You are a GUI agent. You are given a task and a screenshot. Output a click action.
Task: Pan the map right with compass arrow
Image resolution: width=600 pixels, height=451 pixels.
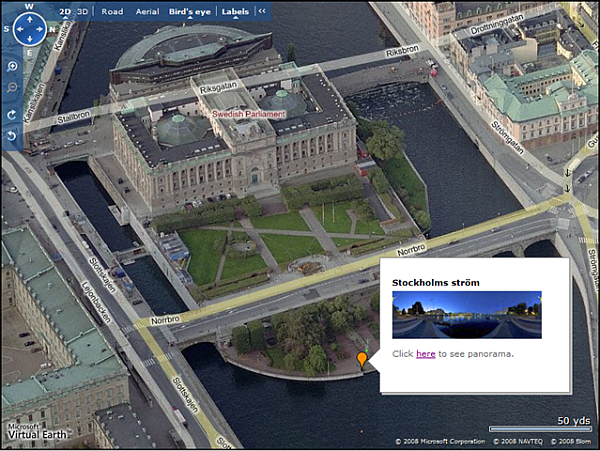pyautogui.click(x=40, y=29)
